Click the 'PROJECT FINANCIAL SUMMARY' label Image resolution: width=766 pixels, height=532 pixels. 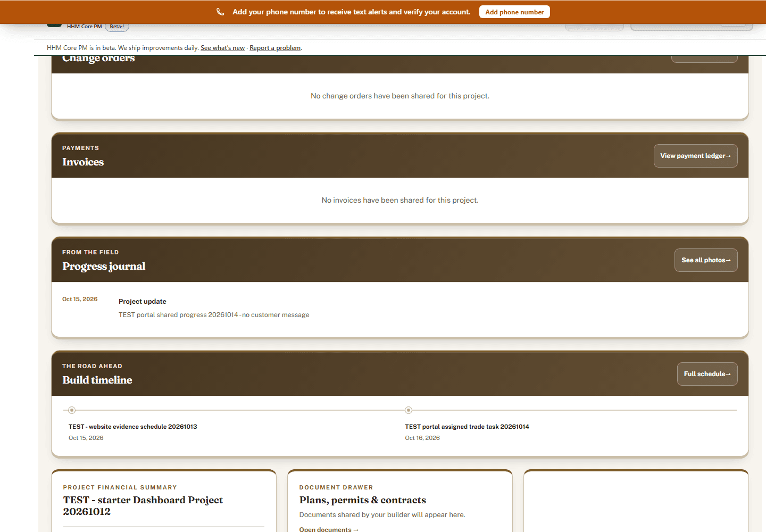point(120,487)
